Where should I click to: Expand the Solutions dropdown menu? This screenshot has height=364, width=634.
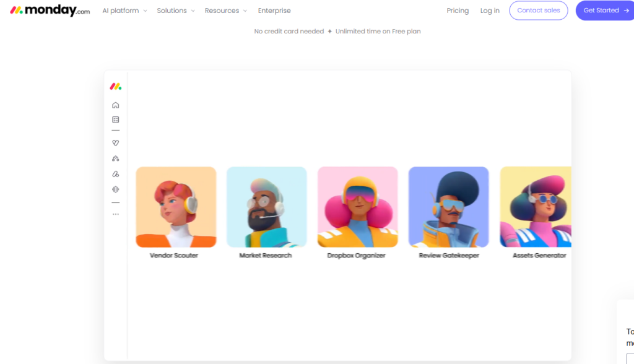pos(176,11)
